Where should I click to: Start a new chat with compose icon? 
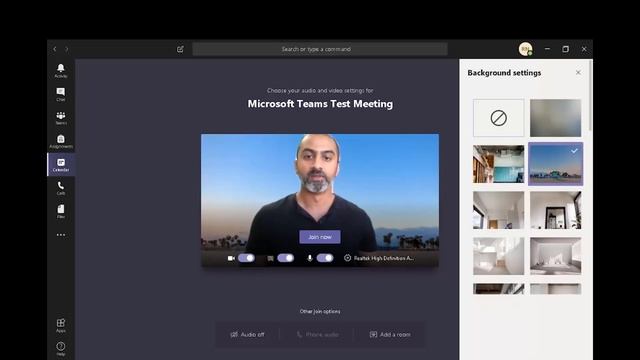pyautogui.click(x=180, y=49)
